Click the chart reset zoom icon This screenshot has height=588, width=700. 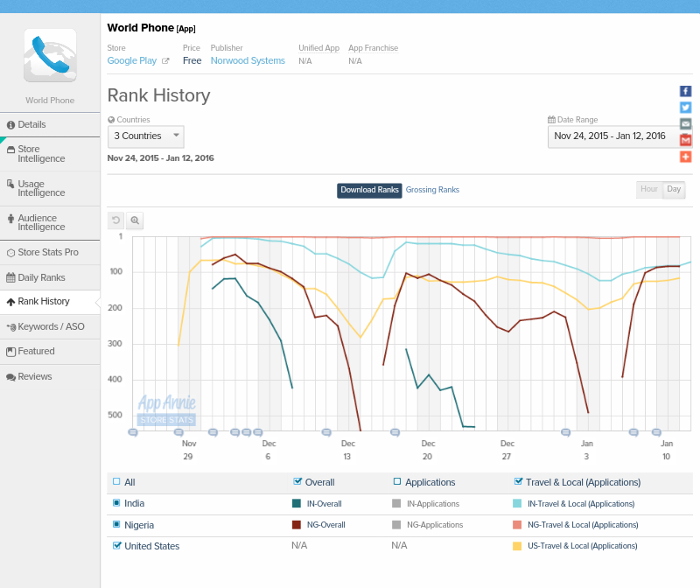click(x=115, y=220)
